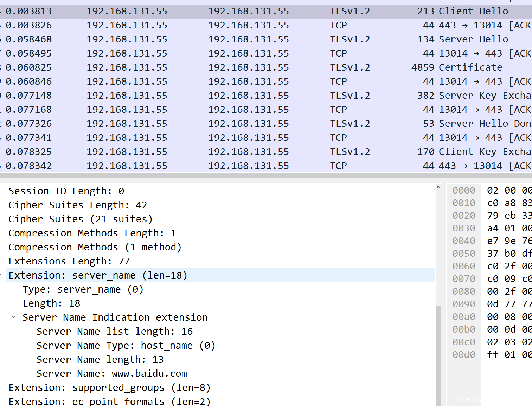Screen dimensions: 532x406
Task: Click the Server Name: www.baidu.com field
Action: pyautogui.click(x=112, y=374)
